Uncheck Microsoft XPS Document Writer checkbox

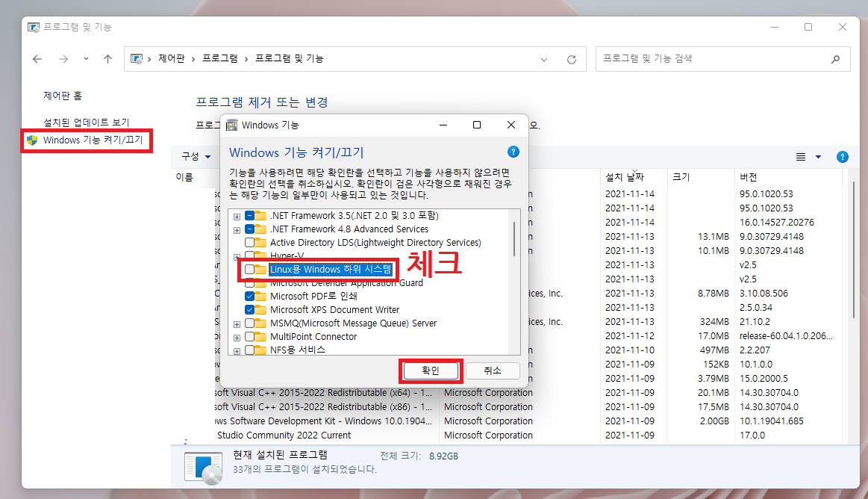(x=250, y=309)
